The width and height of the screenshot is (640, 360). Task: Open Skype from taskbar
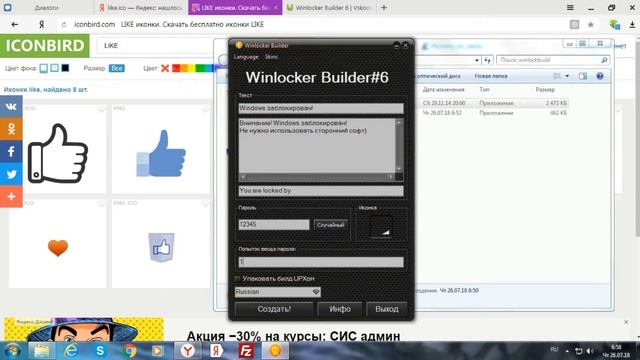pyautogui.click(x=100, y=351)
